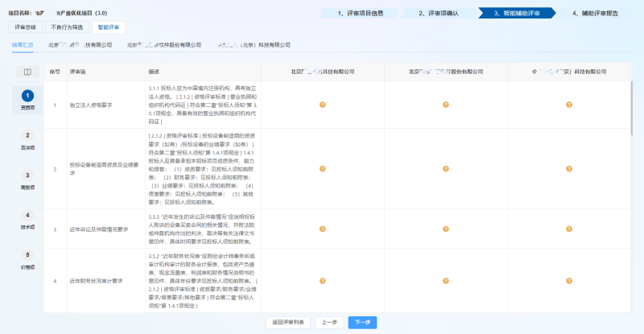Open status icon for 近年财务状况审计要求, 股份有限公司 column
Screen dimensions: 644x334
[446, 281]
